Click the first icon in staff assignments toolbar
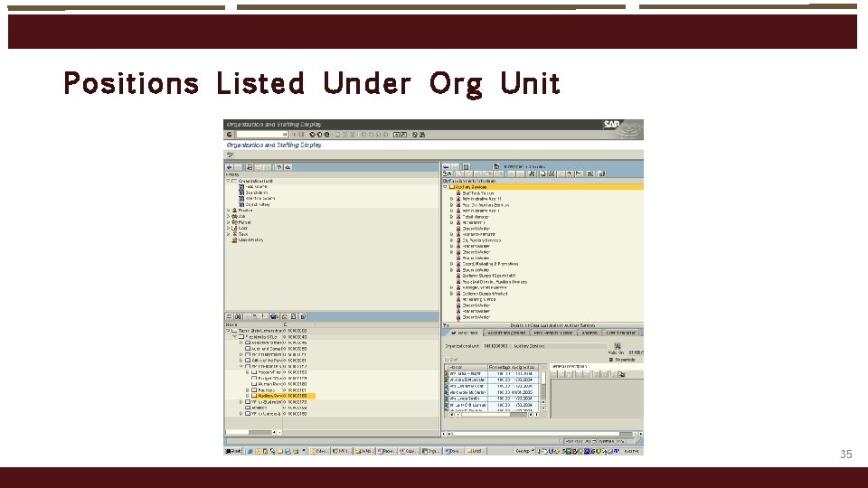The image size is (868, 488). pyautogui.click(x=448, y=174)
